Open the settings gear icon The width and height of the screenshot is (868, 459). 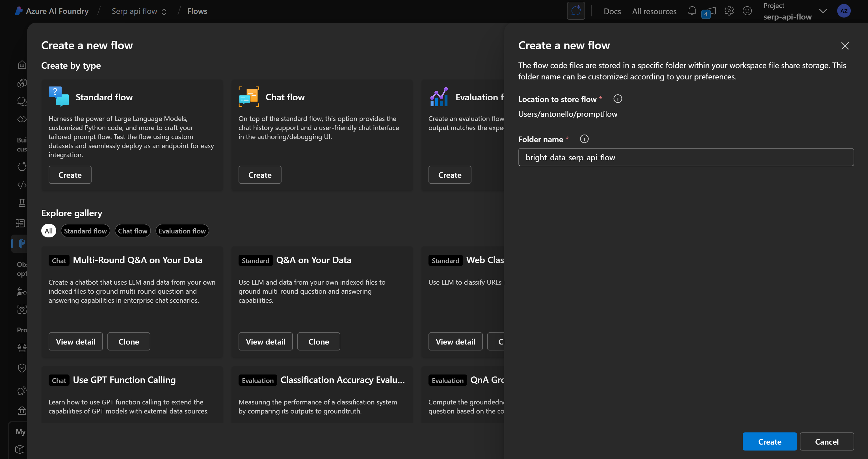coord(729,11)
